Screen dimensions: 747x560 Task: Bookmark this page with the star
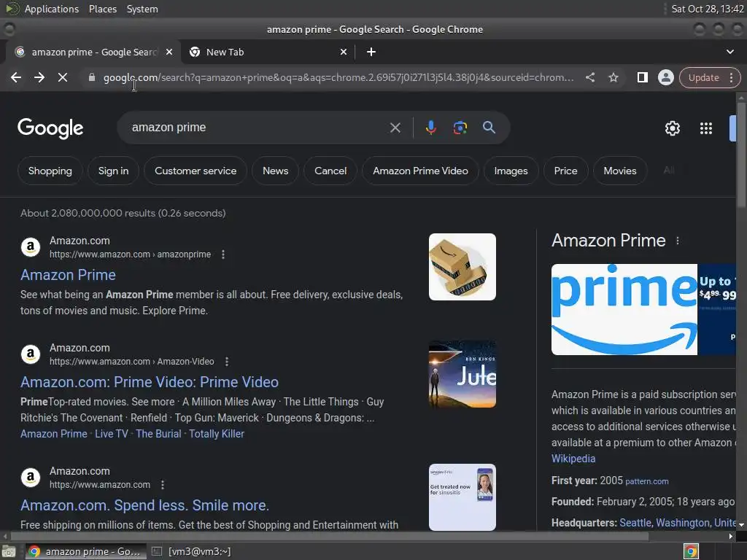pos(613,77)
